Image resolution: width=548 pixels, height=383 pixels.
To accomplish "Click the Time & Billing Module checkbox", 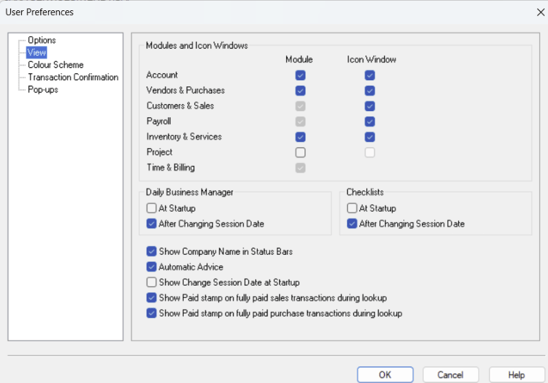I will [300, 168].
